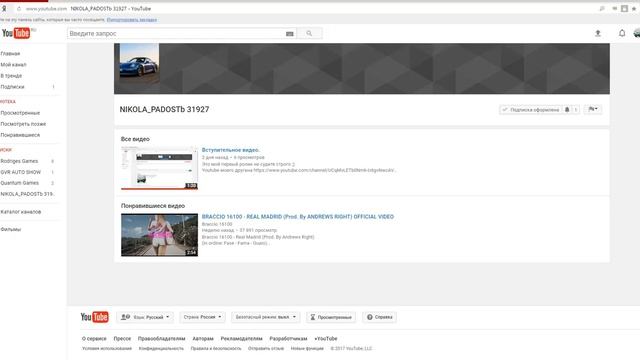Image resolution: width=640 pixels, height=360 pixels.
Task: Click the www.youtube.com address bar
Action: point(46,9)
